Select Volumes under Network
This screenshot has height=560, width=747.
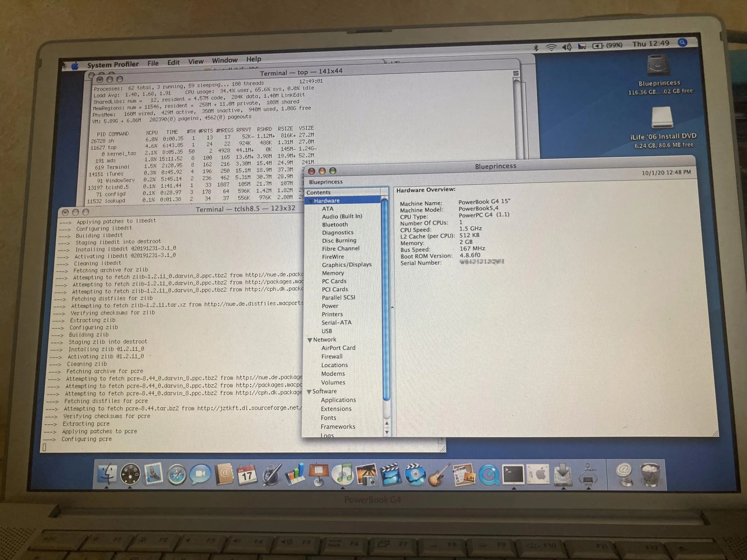(333, 382)
